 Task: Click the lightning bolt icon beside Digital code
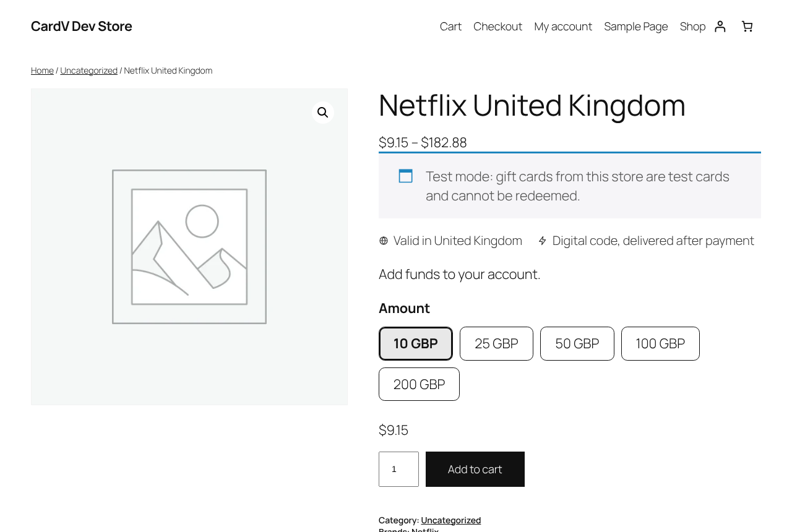coord(543,241)
